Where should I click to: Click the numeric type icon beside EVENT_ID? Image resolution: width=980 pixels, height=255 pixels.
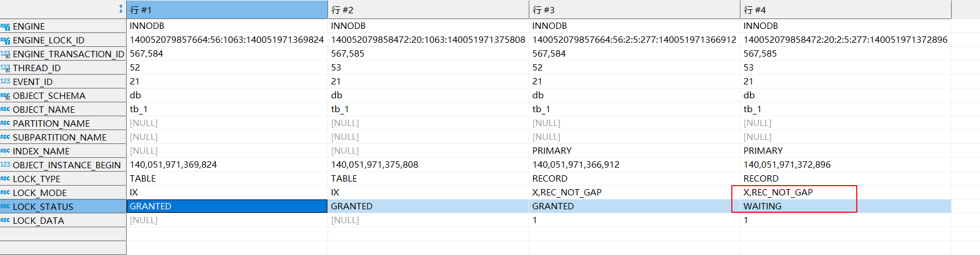click(x=5, y=82)
